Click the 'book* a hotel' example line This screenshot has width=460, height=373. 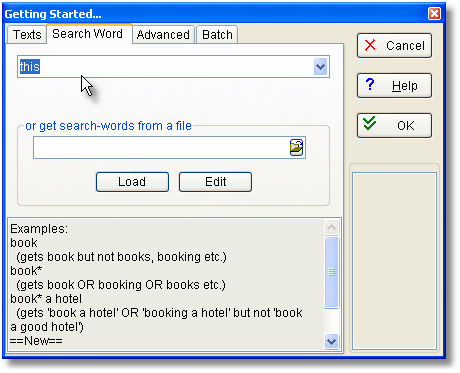46,299
